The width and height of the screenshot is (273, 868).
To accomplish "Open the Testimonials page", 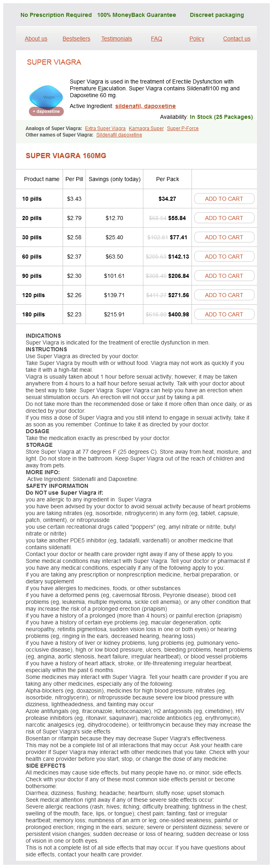I will 116,39.
